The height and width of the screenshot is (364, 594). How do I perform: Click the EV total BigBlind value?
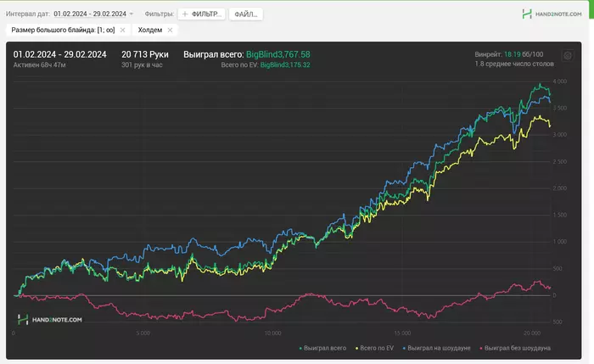285,64
